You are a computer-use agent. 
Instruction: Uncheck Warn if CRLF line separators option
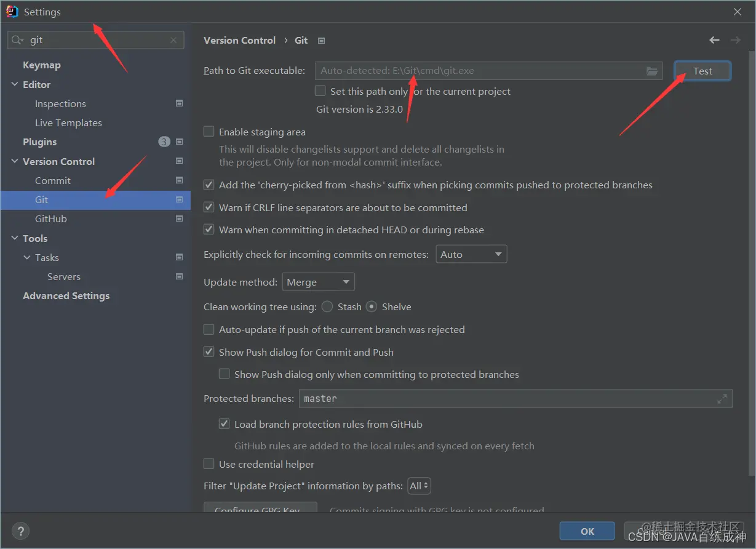point(209,207)
